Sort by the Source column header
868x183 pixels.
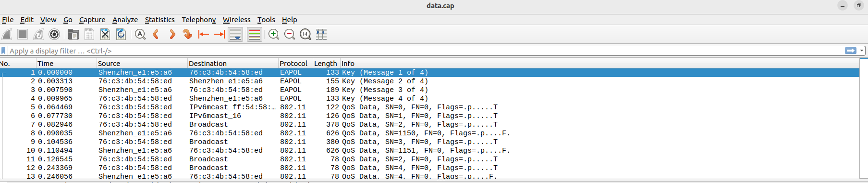click(142, 64)
